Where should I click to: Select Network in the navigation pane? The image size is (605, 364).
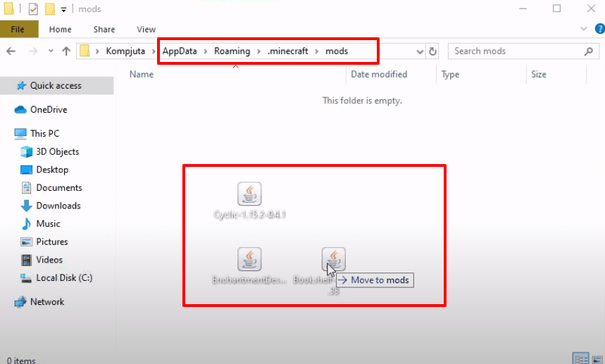(x=47, y=302)
